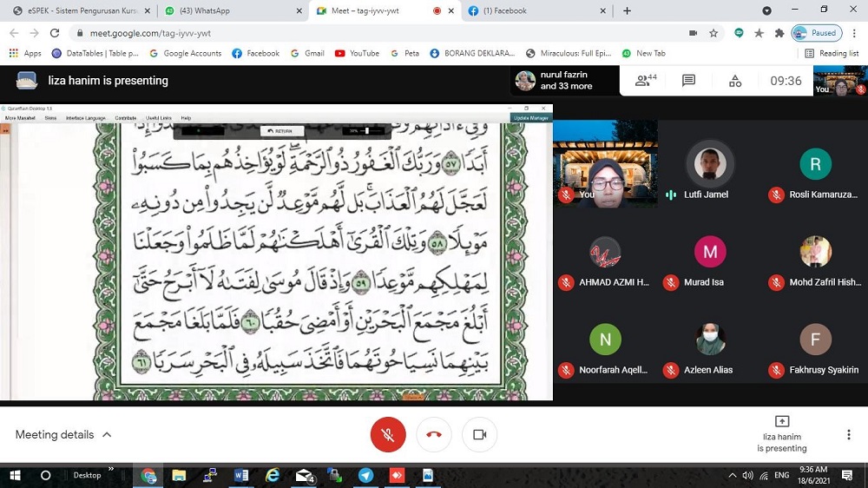
Task: Open a new browser tab with plus
Action: [627, 10]
